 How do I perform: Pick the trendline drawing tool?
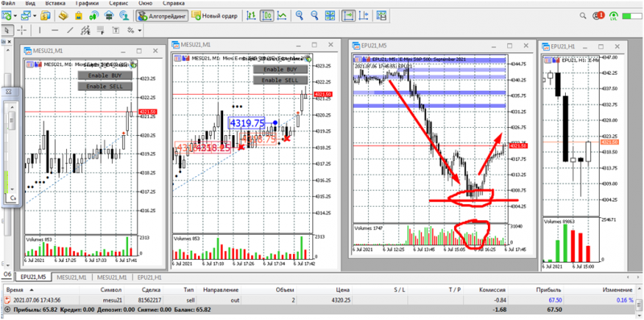(x=70, y=30)
